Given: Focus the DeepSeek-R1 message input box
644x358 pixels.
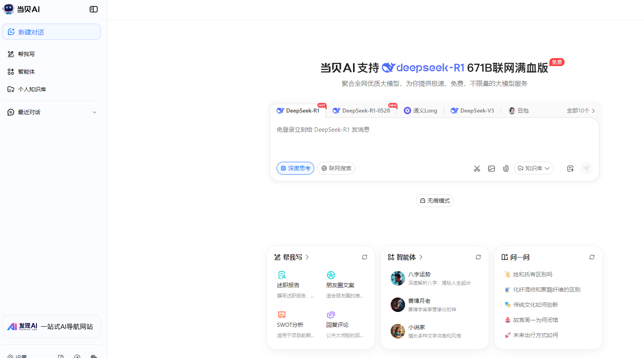Looking at the screenshot, I should 434,138.
